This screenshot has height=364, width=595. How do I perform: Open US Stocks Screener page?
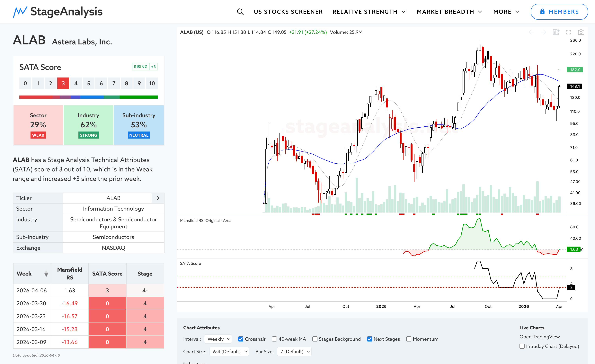[288, 12]
